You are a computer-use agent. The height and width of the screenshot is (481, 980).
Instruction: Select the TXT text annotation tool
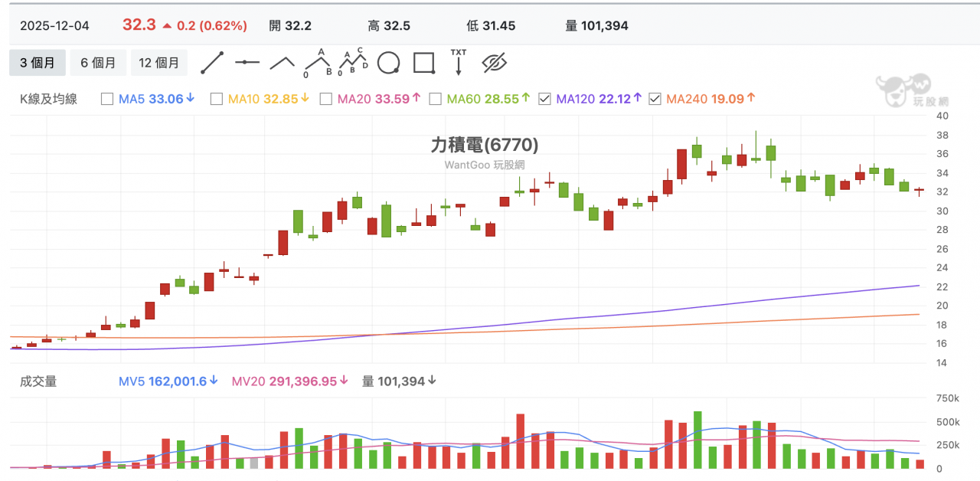[x=458, y=63]
